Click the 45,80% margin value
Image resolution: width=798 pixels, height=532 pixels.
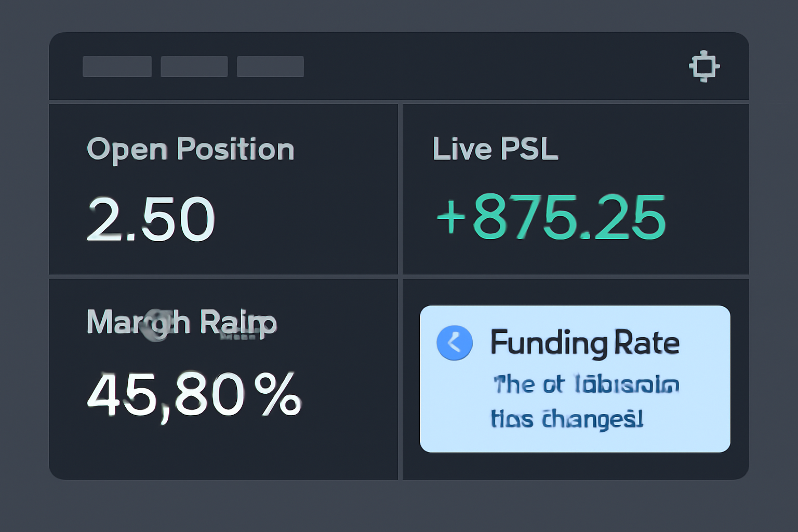193,394
